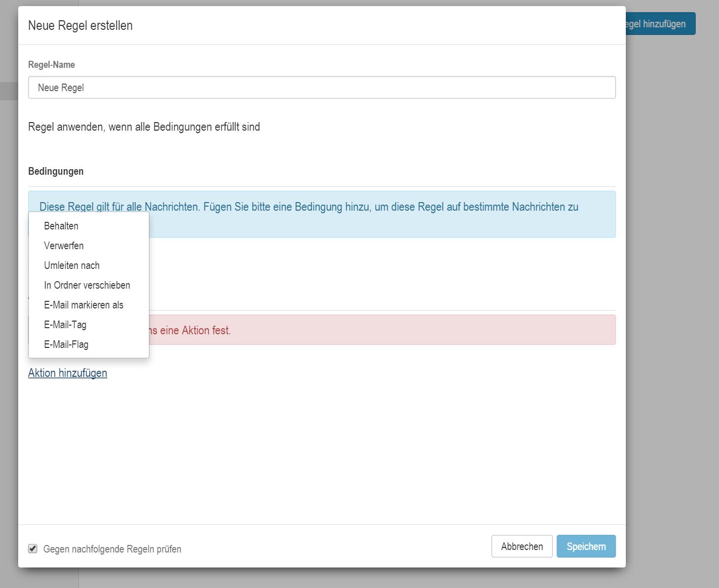
Task: Click 'Gegen nachfolgende Regeln prüfen' label text
Action: pos(112,549)
